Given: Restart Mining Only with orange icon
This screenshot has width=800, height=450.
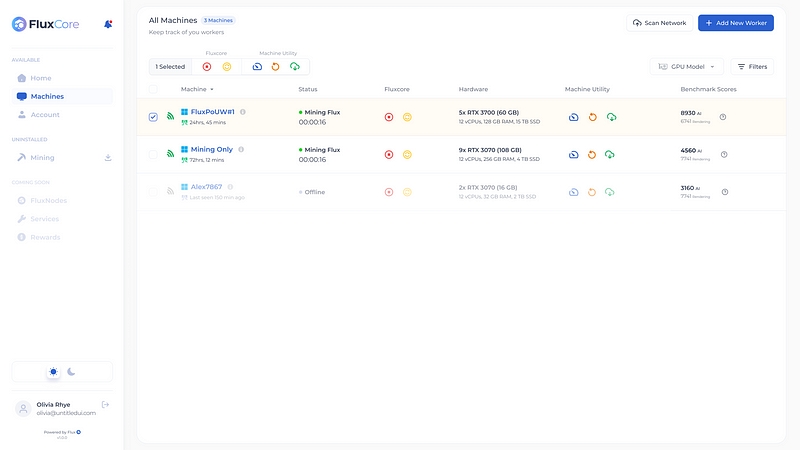Looking at the screenshot, I should 592,155.
